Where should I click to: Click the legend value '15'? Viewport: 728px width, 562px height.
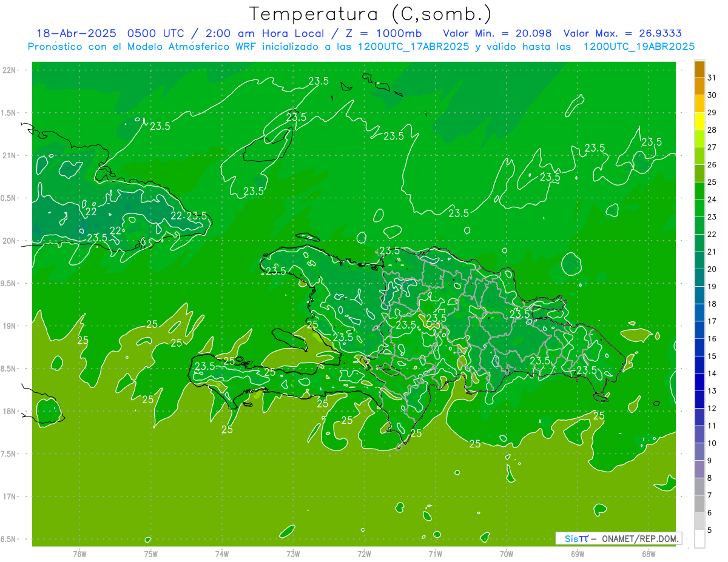[712, 356]
